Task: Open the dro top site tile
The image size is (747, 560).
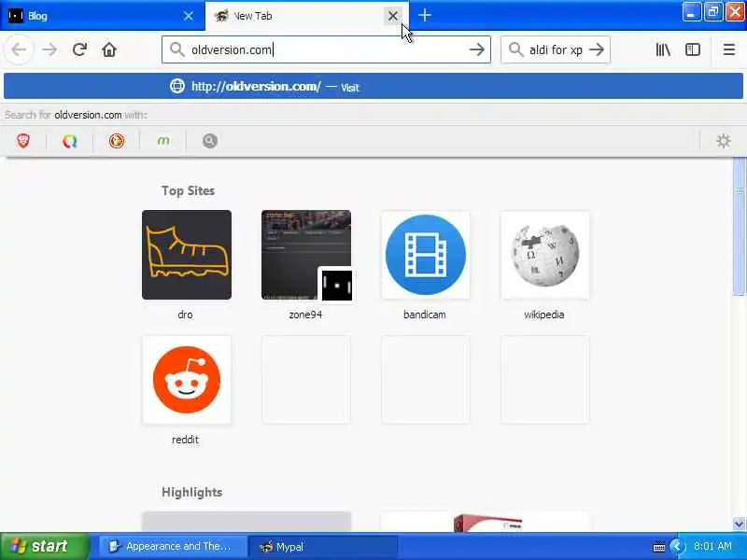Action: 186,255
